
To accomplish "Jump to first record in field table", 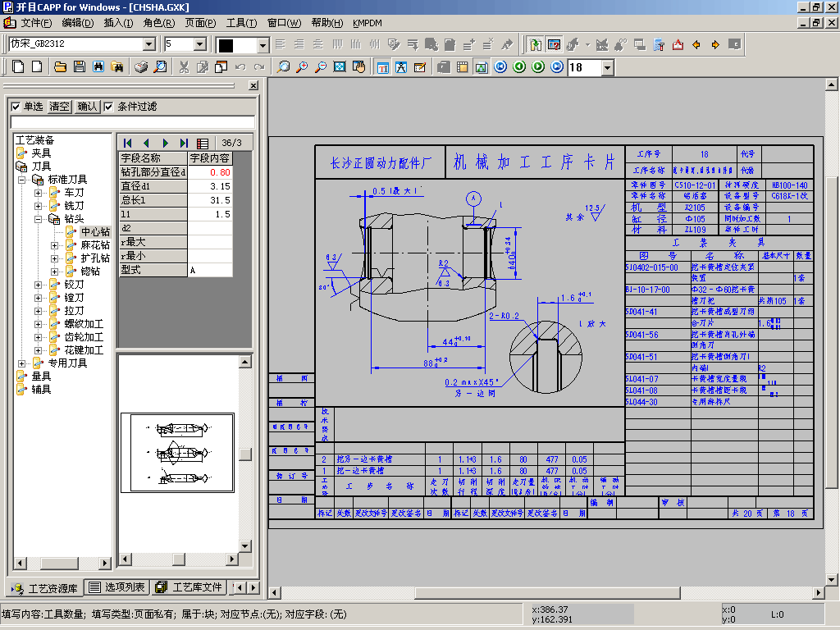I will pos(128,143).
